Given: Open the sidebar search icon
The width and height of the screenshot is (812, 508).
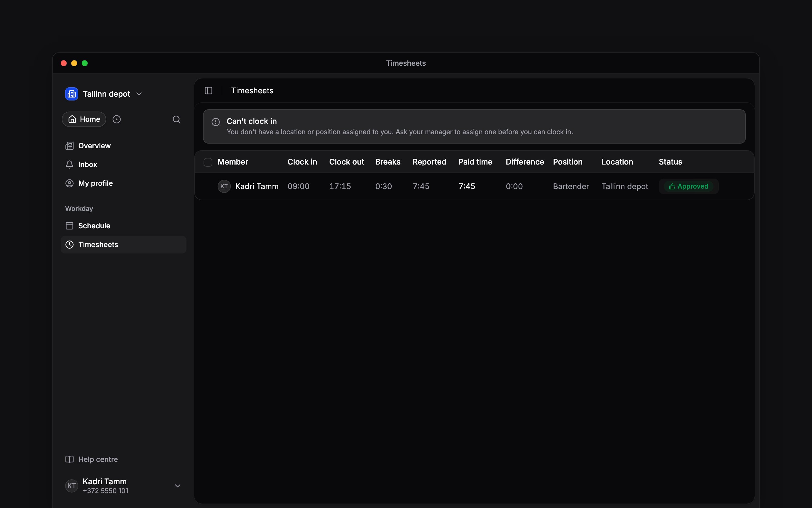Looking at the screenshot, I should pyautogui.click(x=177, y=119).
